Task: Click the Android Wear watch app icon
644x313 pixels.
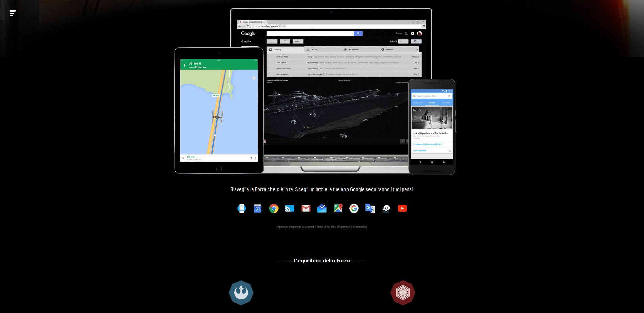Action: (x=242, y=208)
